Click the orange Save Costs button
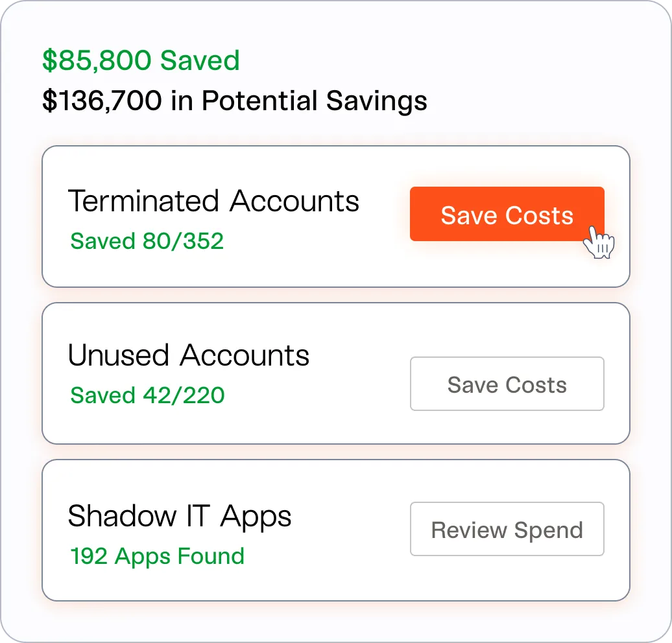Screen dimensions: 672x643 tap(506, 215)
